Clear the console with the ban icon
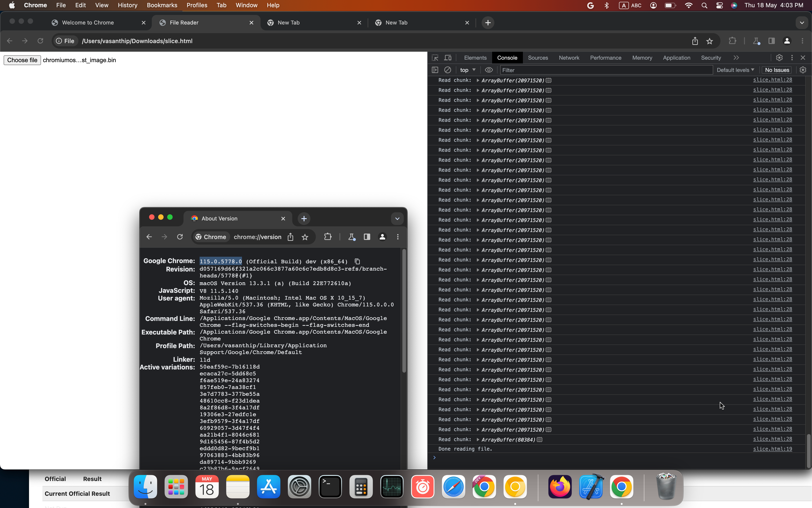This screenshot has height=508, width=812. pyautogui.click(x=448, y=70)
